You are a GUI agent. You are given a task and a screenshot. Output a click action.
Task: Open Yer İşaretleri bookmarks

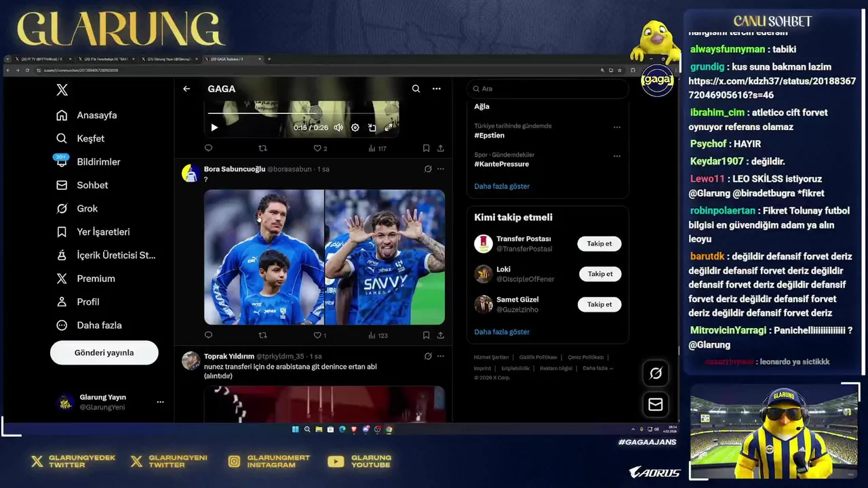[x=93, y=232]
